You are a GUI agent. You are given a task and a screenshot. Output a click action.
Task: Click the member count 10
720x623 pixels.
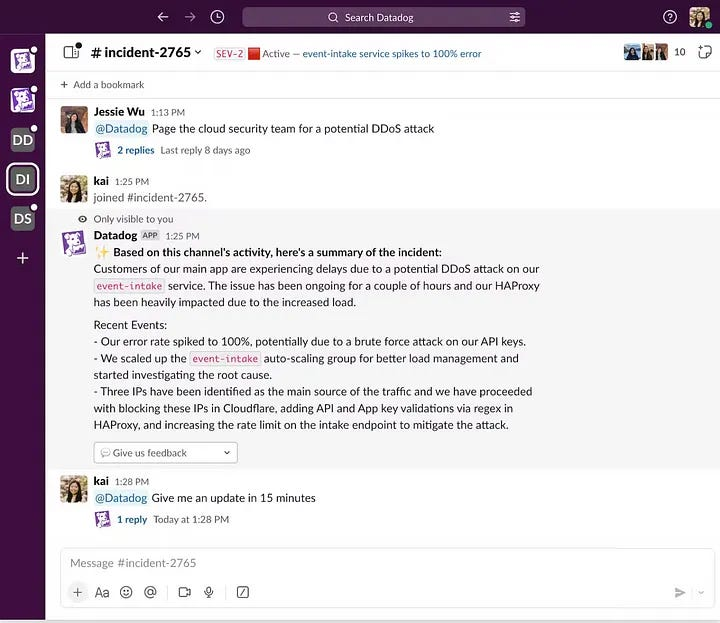point(680,52)
